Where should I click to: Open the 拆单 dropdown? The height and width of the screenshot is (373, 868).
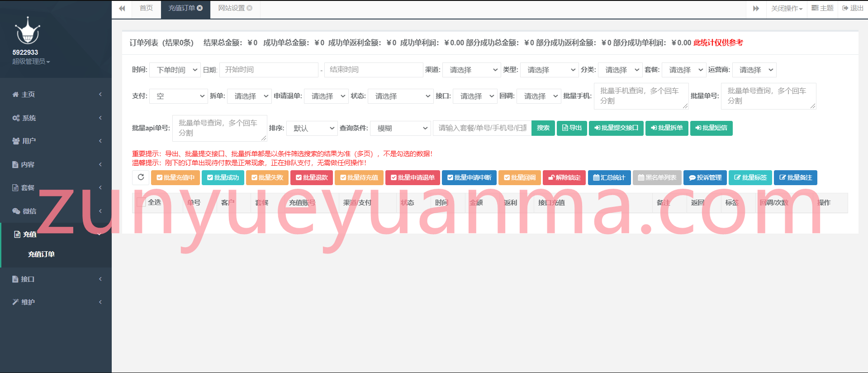tap(249, 96)
